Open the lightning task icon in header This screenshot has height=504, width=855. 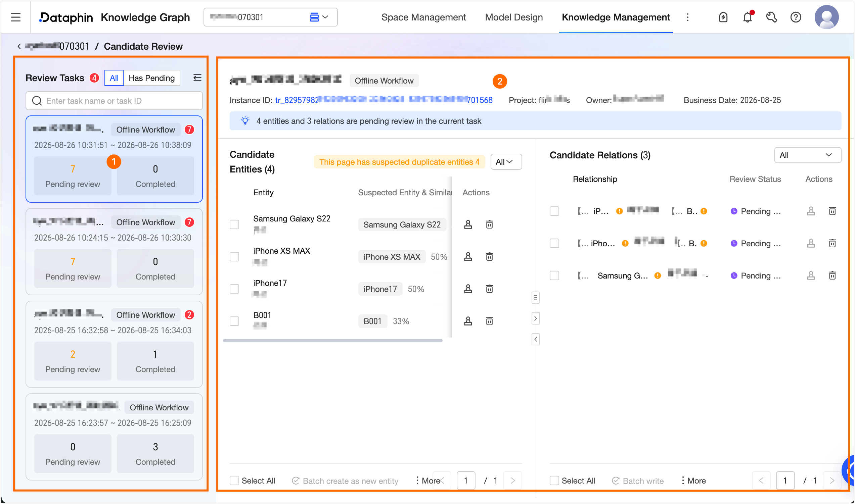[723, 17]
